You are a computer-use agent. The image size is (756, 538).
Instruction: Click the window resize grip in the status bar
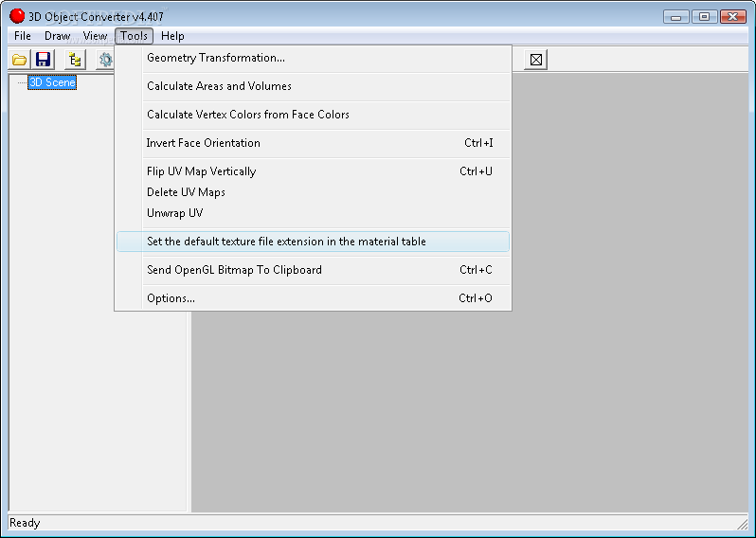(x=742, y=523)
